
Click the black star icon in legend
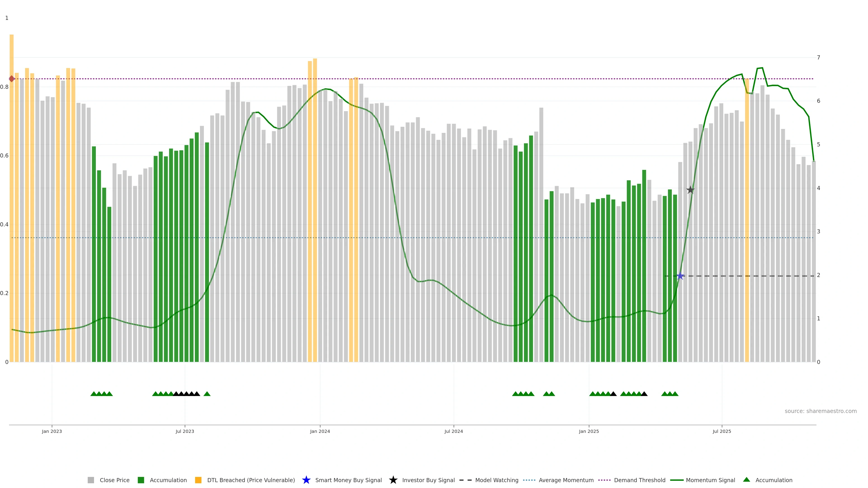[x=393, y=480]
